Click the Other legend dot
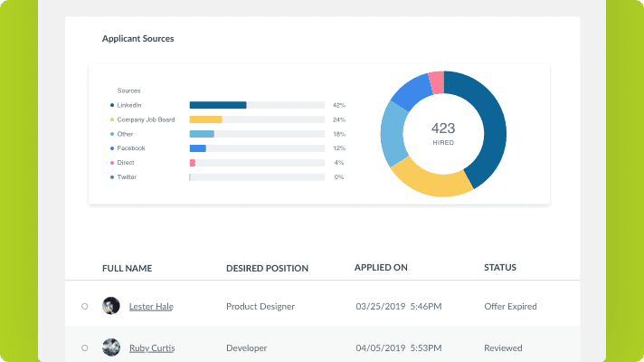This screenshot has width=644, height=362. point(112,134)
